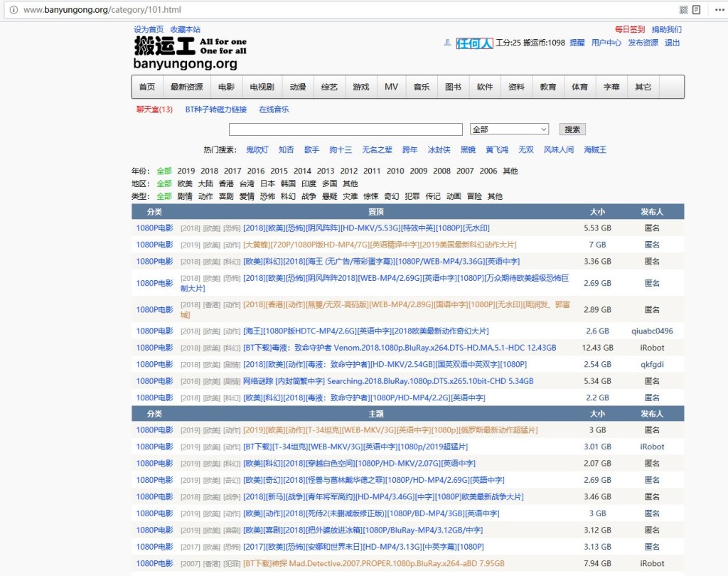Image resolution: width=728 pixels, height=576 pixels.
Task: Open the 电影 navigation tab
Action: click(226, 87)
